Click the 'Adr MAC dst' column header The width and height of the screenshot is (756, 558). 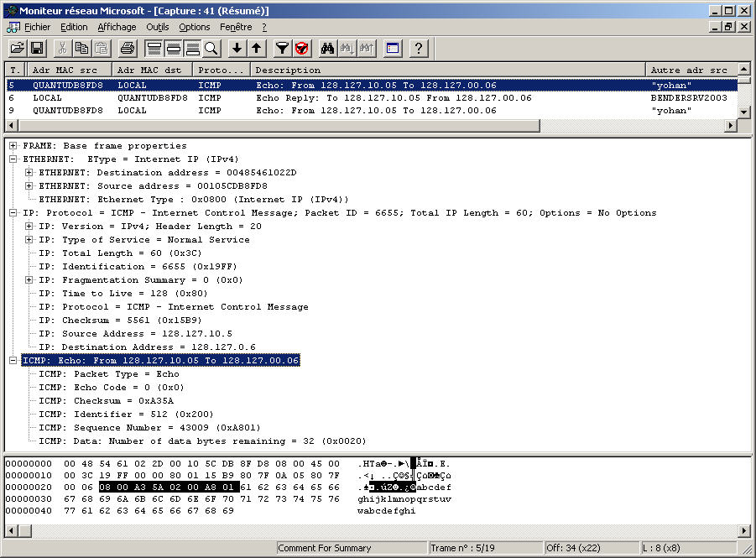click(x=153, y=70)
